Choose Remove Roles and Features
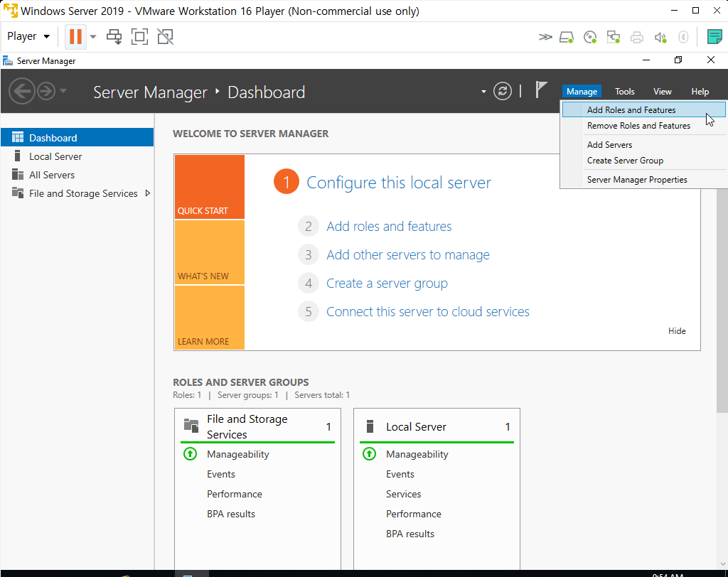 coord(643,126)
